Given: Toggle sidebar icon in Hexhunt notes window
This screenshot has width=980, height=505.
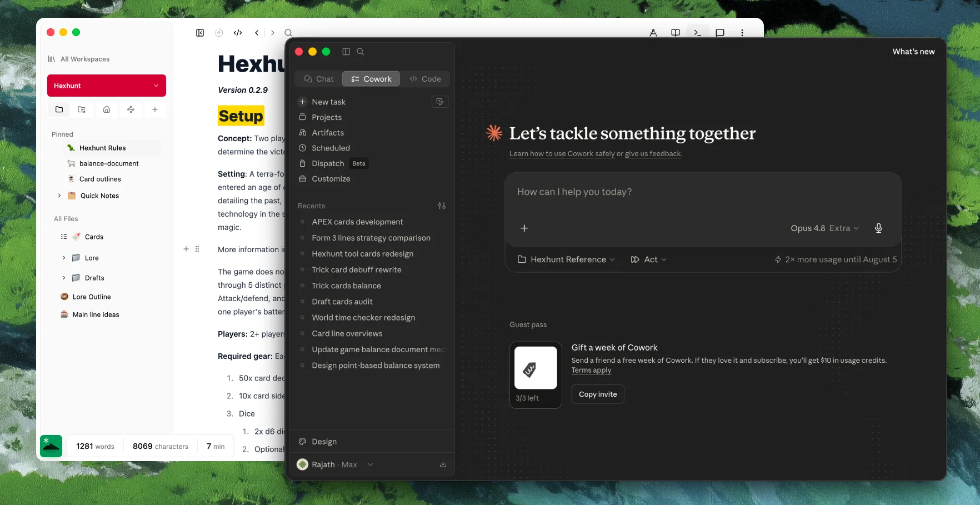Looking at the screenshot, I should (x=200, y=33).
